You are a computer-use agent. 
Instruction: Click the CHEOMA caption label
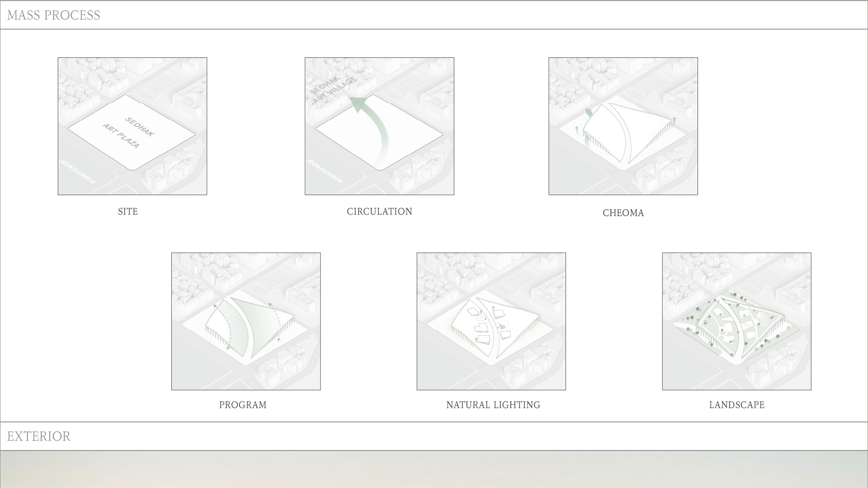pyautogui.click(x=623, y=213)
